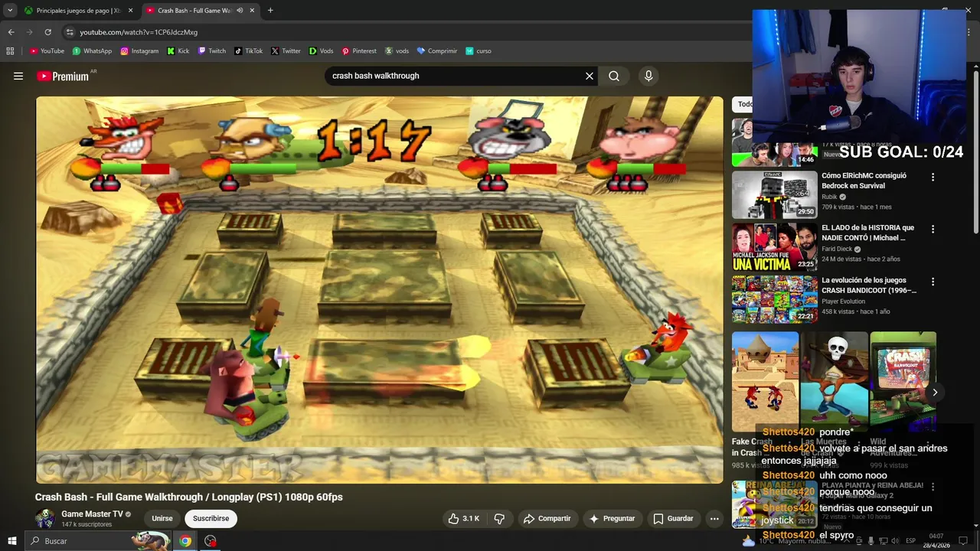
Task: Go to the YouTube Premium home logo
Action: point(63,76)
